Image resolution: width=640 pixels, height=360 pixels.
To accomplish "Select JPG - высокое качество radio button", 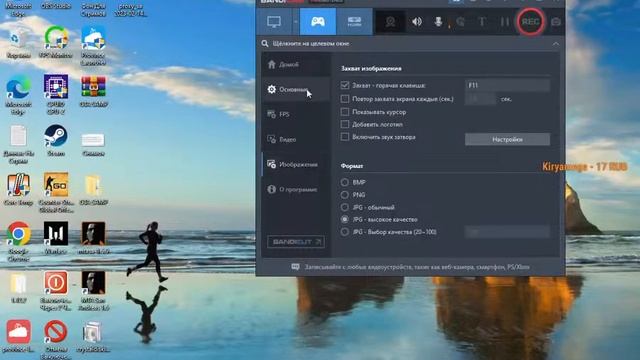I will (x=345, y=219).
